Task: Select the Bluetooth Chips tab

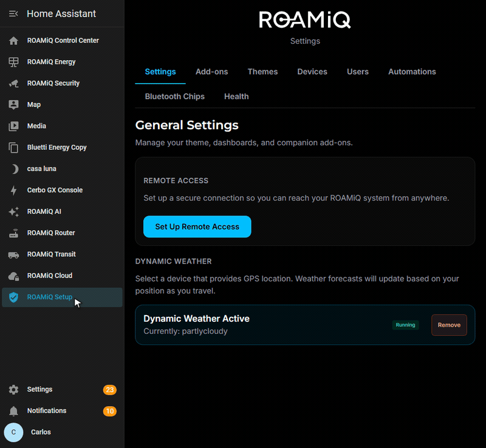Action: 175,97
